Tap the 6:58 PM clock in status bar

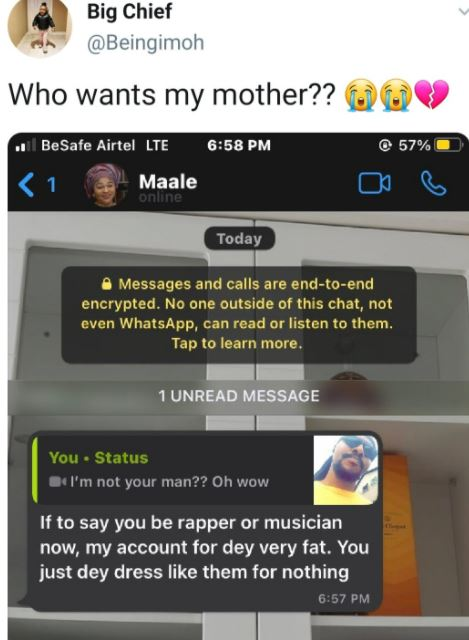(x=239, y=145)
